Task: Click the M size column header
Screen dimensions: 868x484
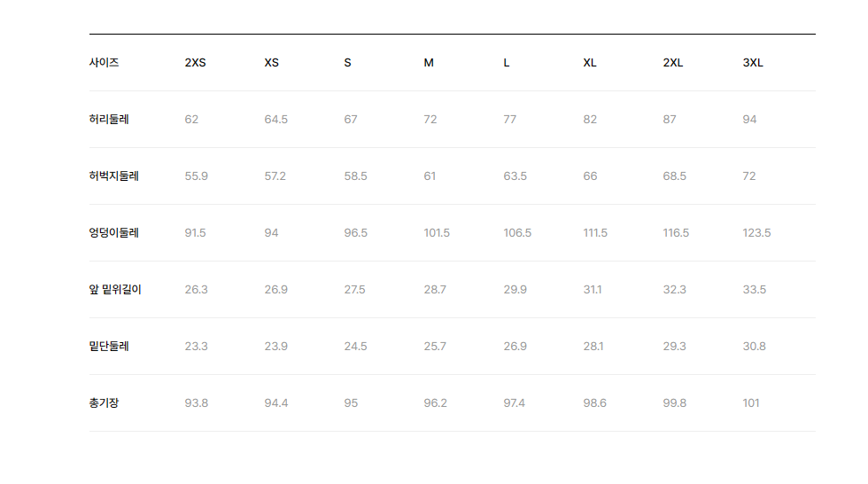Action: pyautogui.click(x=429, y=63)
